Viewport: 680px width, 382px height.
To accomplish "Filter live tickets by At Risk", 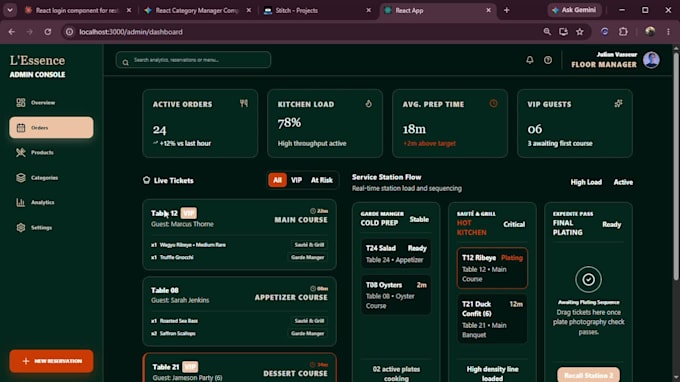I will coord(322,180).
